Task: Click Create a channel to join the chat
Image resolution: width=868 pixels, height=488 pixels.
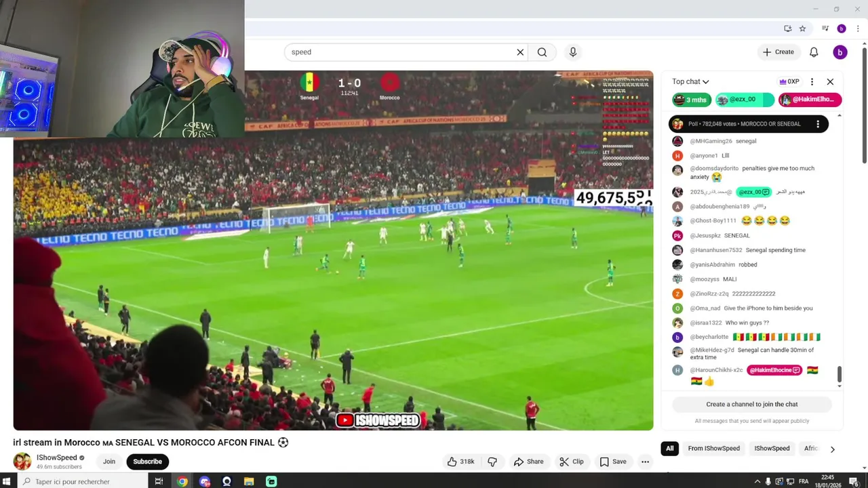Action: click(x=752, y=405)
